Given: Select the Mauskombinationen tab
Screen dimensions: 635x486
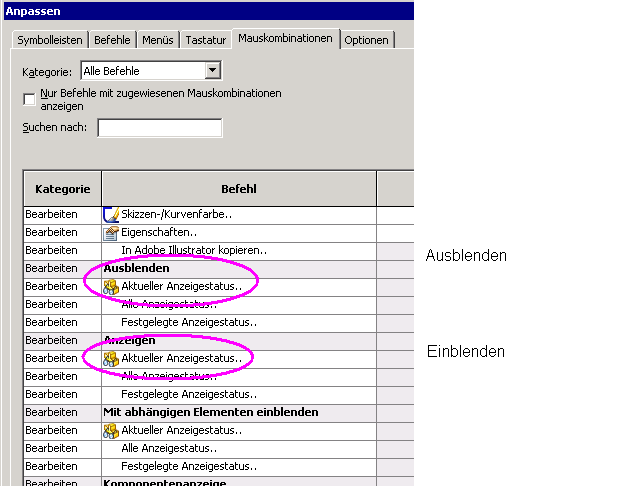Looking at the screenshot, I should 285,38.
